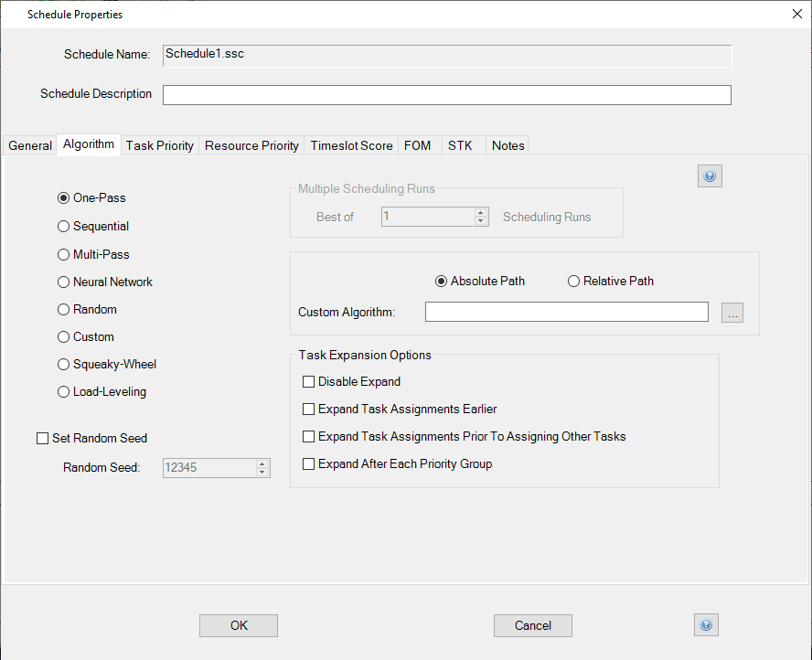Open the Timeslot Score tab
This screenshot has width=812, height=660.
tap(351, 145)
